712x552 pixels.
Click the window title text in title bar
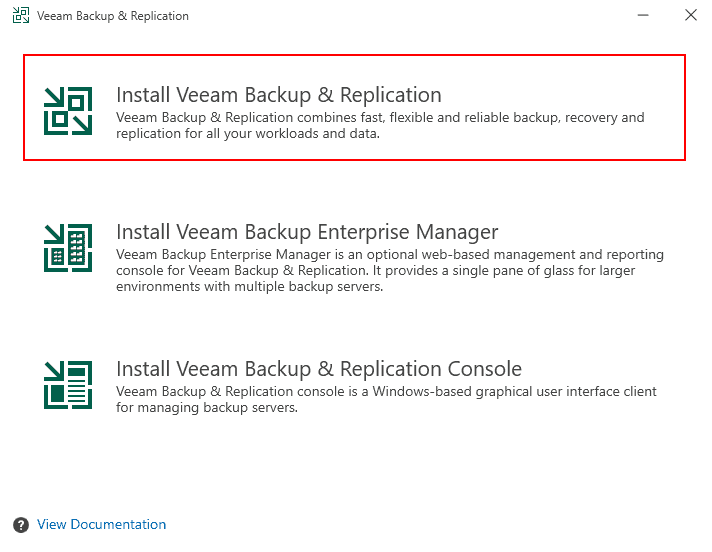click(x=114, y=16)
